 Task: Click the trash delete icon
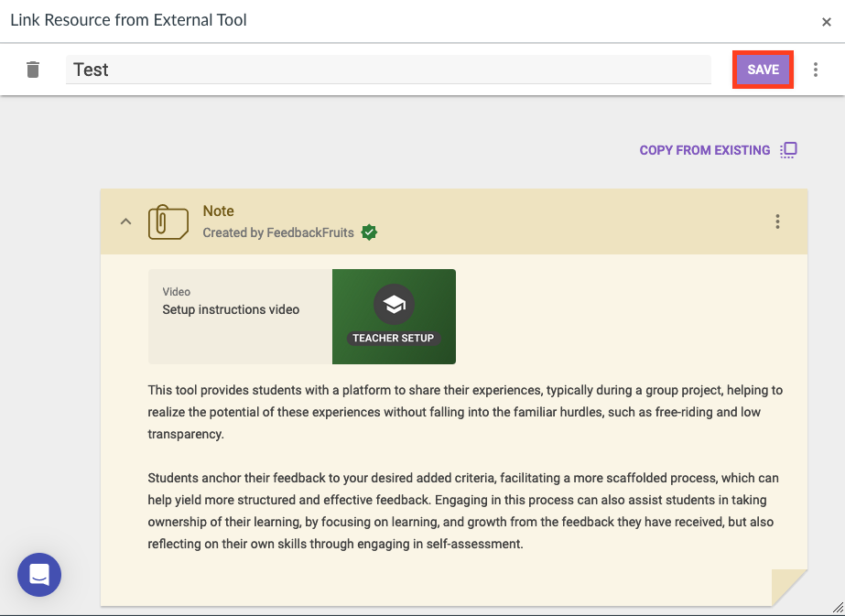pos(33,70)
